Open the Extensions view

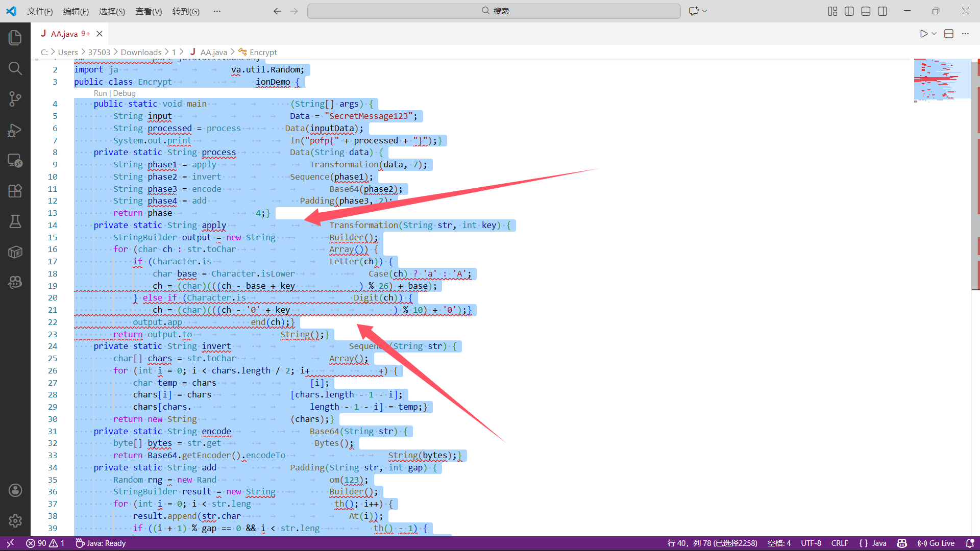point(15,191)
